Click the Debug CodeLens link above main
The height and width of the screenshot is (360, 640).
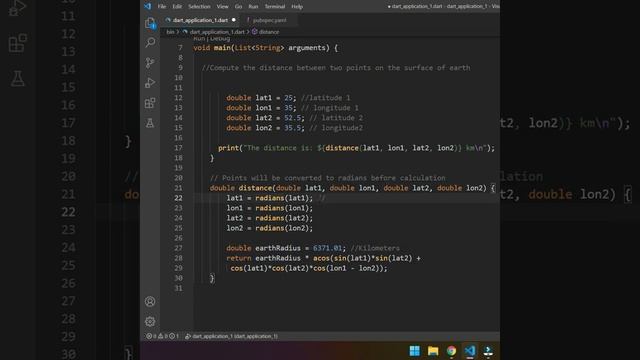tap(220, 38)
